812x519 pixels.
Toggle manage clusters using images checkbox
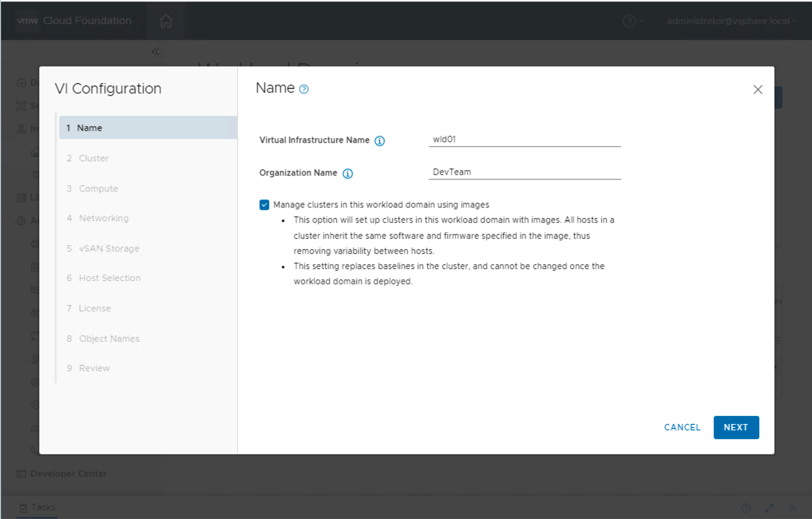click(264, 204)
